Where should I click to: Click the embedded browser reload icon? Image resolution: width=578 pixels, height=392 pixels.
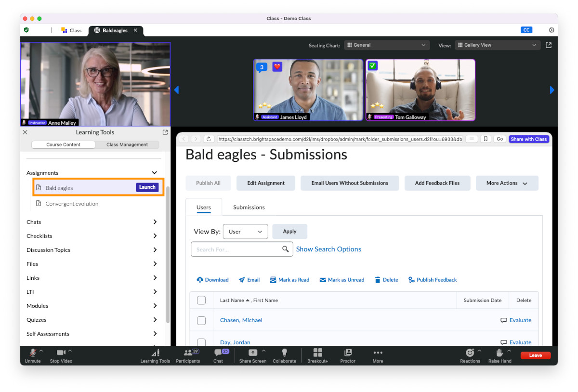tap(209, 139)
